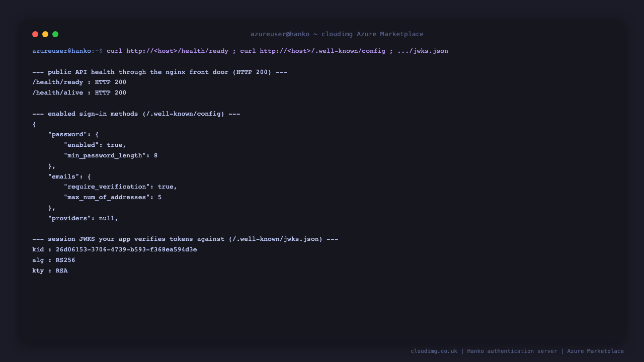
Task: Click the '/health/alive : HTTP 200' line
Action: pos(79,93)
